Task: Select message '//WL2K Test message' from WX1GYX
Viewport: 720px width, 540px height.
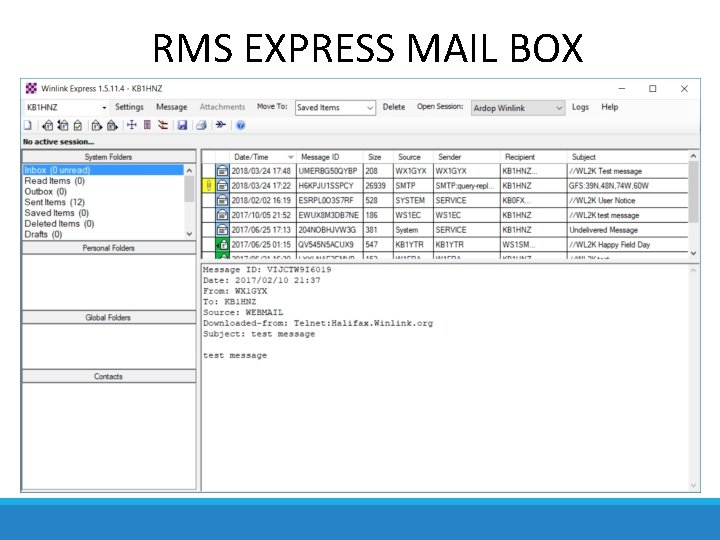Action: (x=445, y=171)
